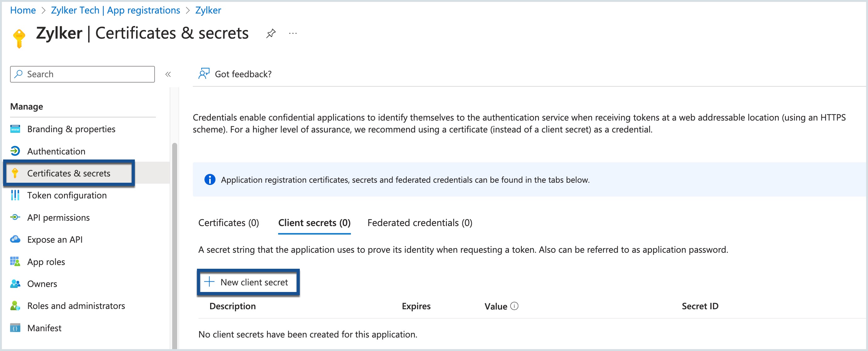
Task: Click the Expires column header
Action: [x=416, y=306]
